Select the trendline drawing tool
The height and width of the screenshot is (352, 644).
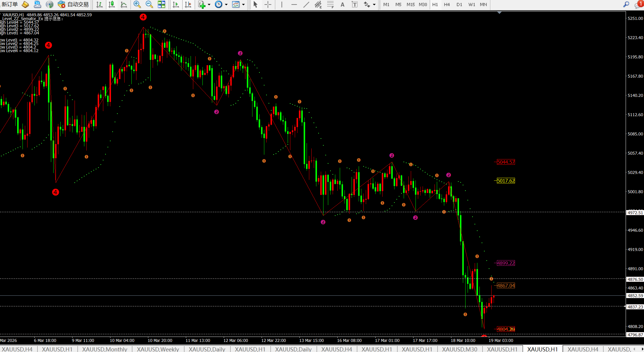point(306,4)
